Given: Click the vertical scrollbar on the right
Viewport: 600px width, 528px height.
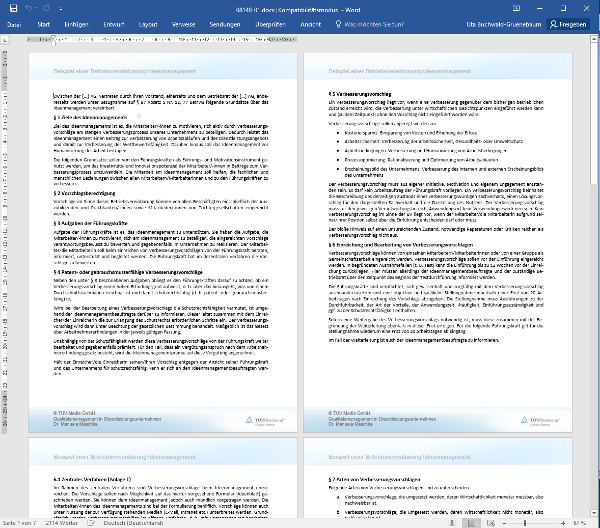Looking at the screenshot, I should (595, 250).
